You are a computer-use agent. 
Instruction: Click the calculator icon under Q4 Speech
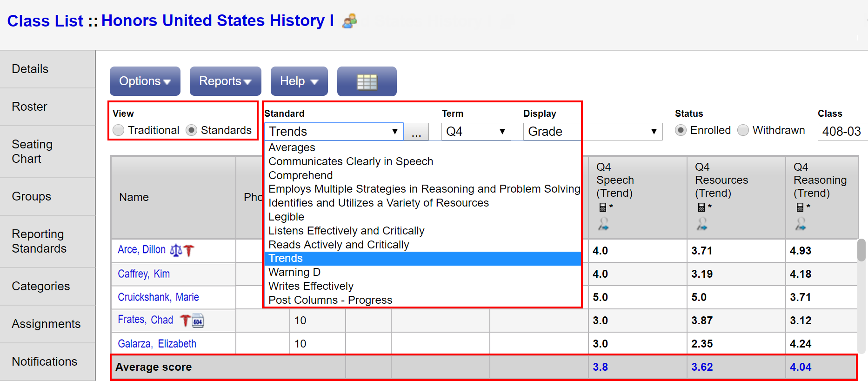603,207
